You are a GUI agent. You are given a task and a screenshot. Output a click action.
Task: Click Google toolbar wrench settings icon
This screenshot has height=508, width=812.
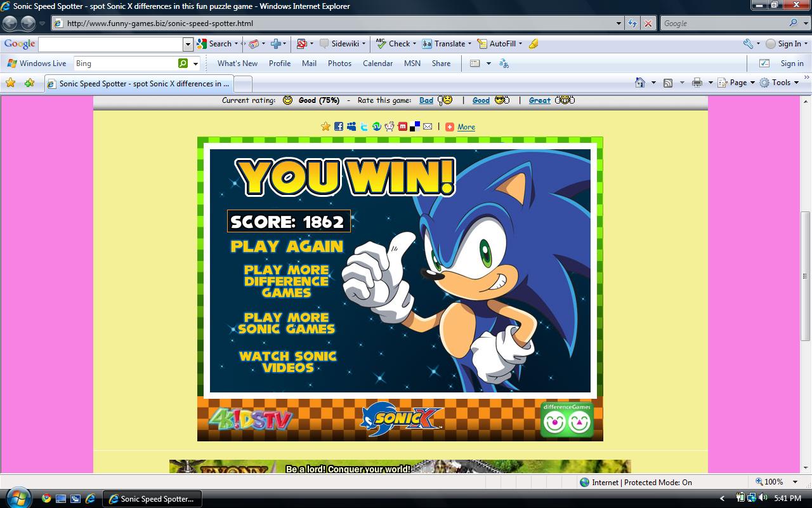(749, 44)
